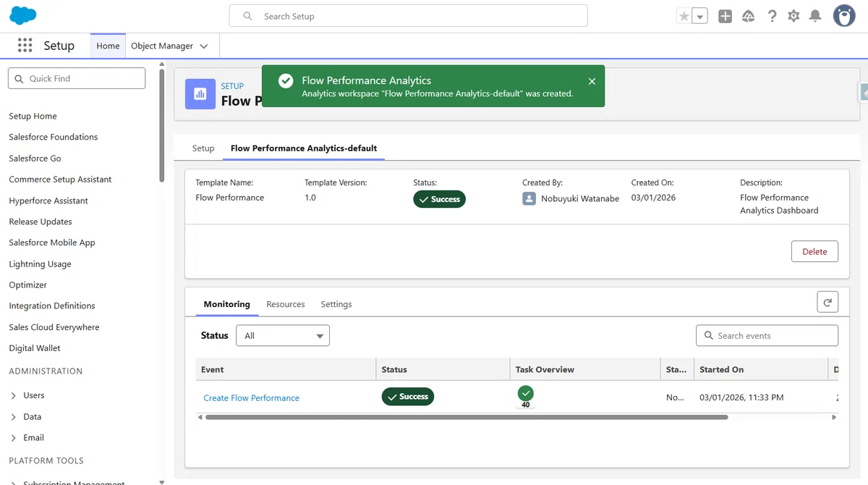Click the Event column header
The image size is (868, 485).
(286, 369)
